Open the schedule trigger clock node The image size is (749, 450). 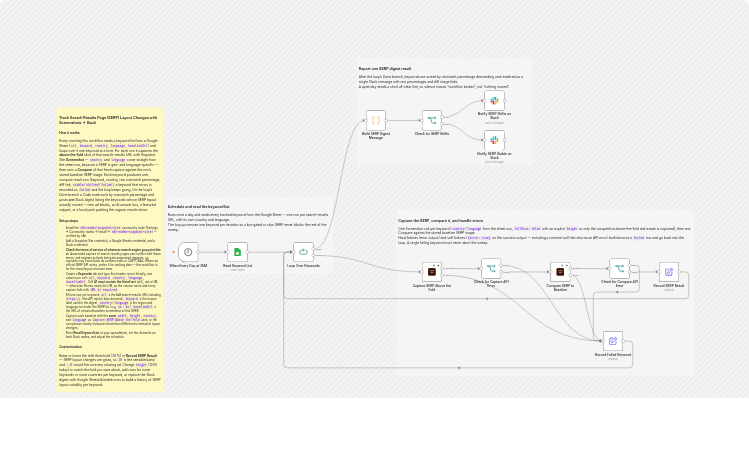188,252
